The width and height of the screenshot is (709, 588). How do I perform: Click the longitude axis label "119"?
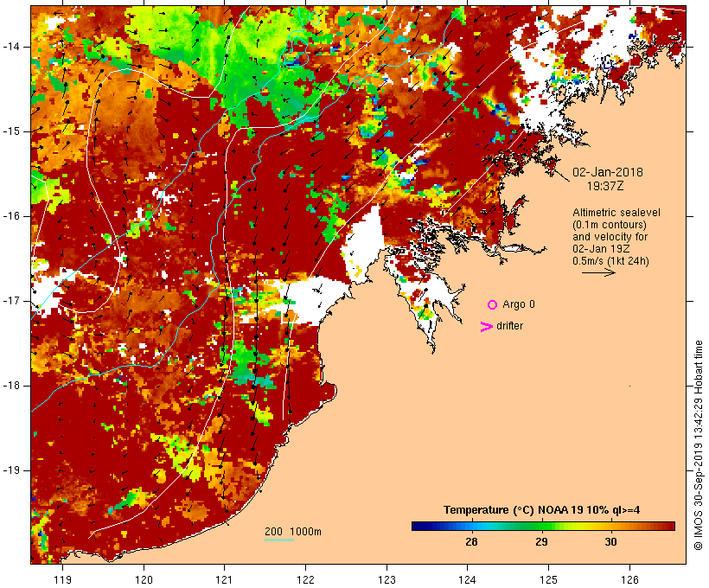coord(62,579)
